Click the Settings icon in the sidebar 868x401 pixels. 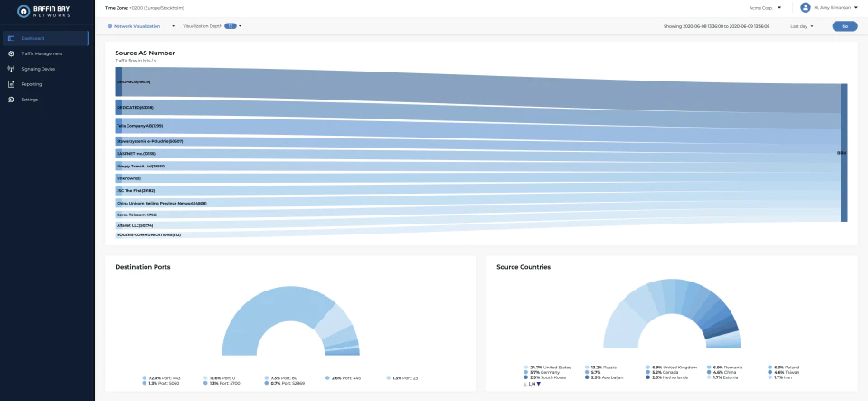click(11, 100)
